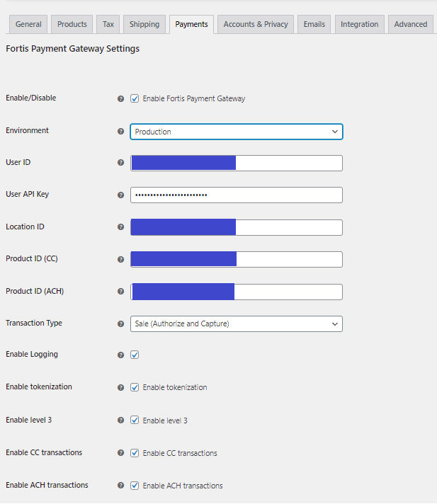437x504 pixels.
Task: Click into the User API Key field
Action: [x=237, y=195]
